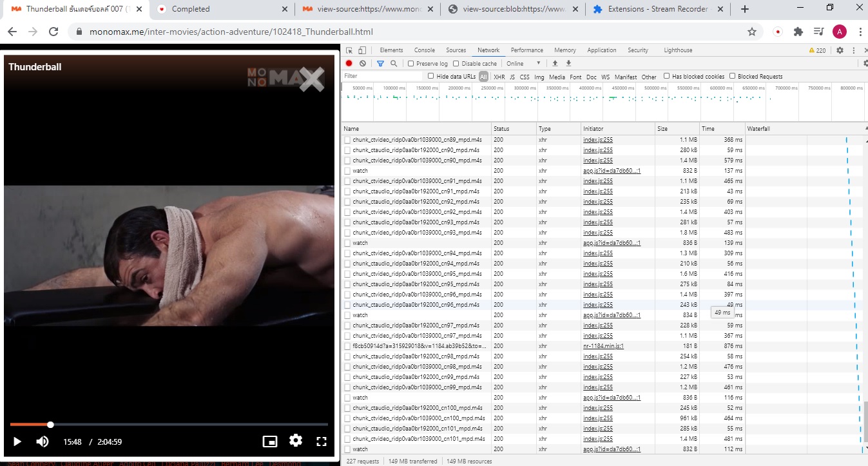This screenshot has width=868, height=466.
Task: Click the network Filter text field
Action: tap(382, 76)
